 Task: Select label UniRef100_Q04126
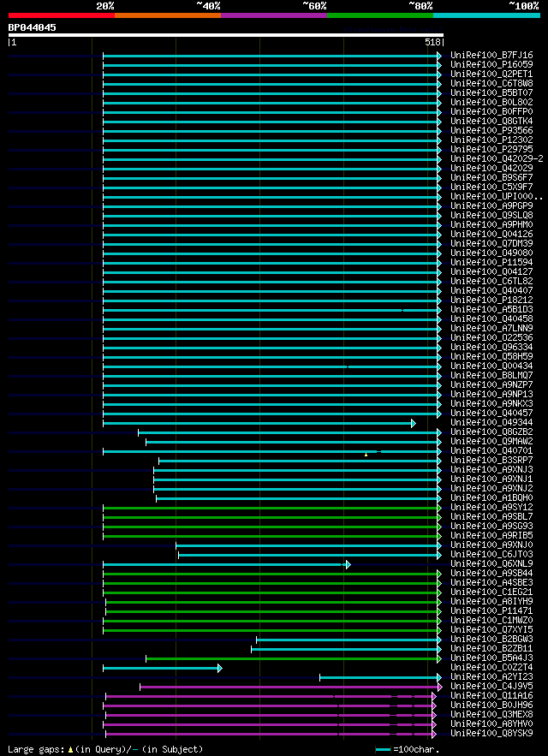(x=491, y=234)
